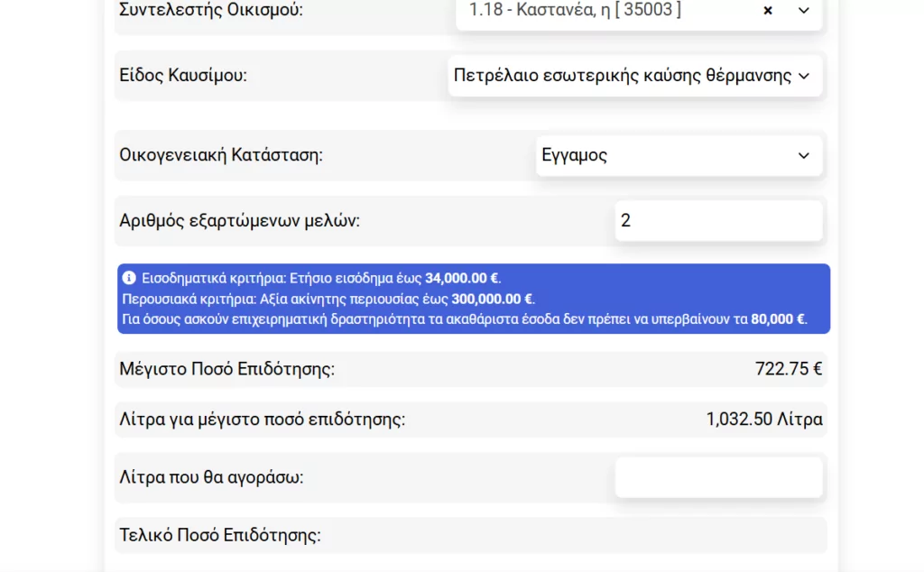Click the Λίτρα για μέγιστο ποσό επιδότησης label
924x572 pixels.
click(263, 420)
